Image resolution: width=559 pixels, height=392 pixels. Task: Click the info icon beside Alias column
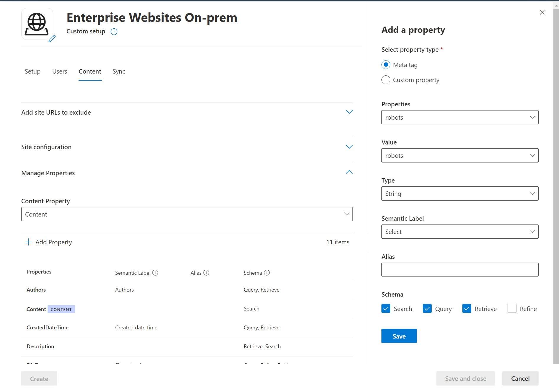pyautogui.click(x=207, y=273)
